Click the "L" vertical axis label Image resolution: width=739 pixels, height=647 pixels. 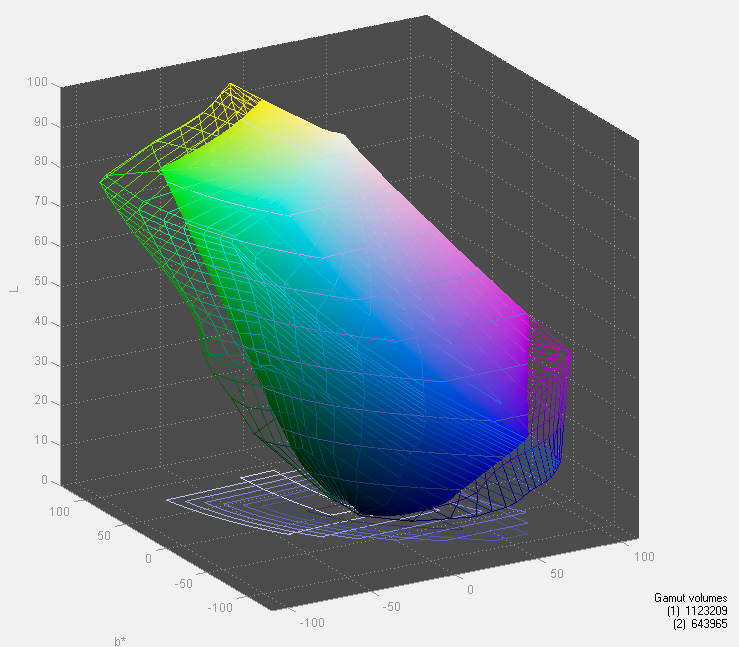(14, 289)
